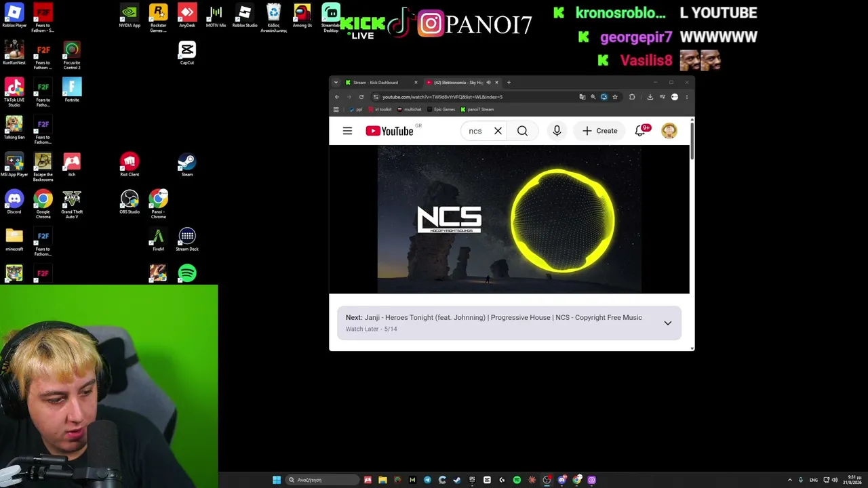
Task: Open the YouTube hamburger guide menu
Action: click(347, 131)
